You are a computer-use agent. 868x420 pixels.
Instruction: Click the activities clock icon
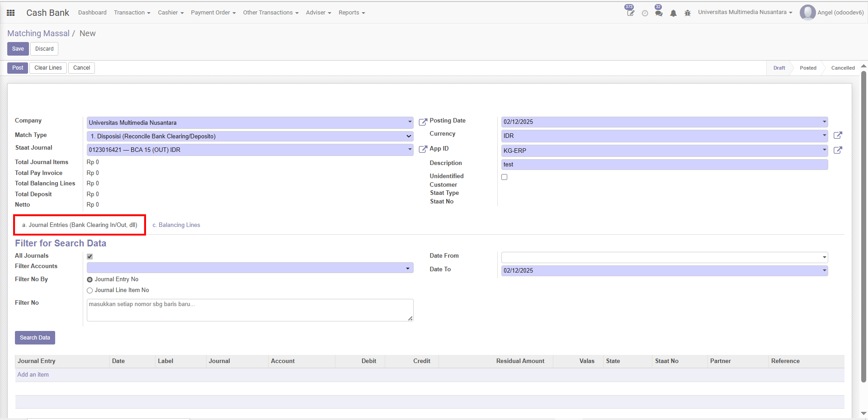point(645,13)
